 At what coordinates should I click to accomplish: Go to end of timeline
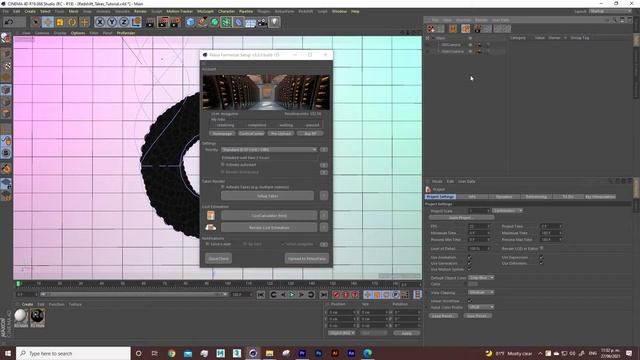click(x=324, y=294)
